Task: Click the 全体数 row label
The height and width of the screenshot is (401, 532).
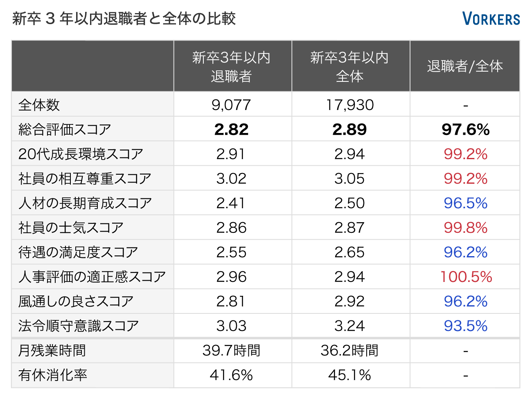Action: pos(39,105)
